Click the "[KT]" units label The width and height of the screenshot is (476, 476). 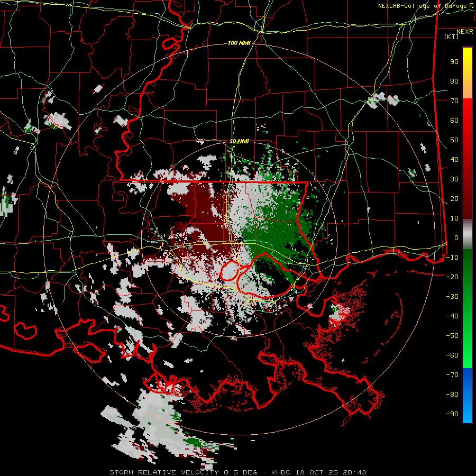pyautogui.click(x=452, y=36)
